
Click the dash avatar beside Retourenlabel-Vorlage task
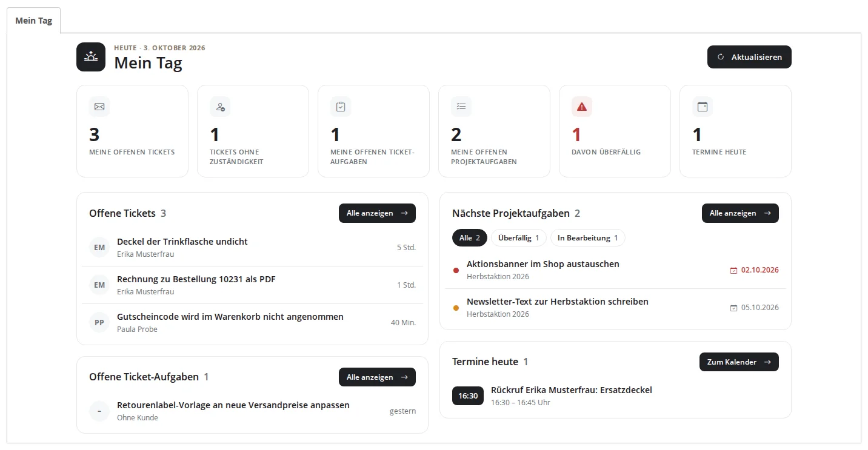[x=99, y=411]
